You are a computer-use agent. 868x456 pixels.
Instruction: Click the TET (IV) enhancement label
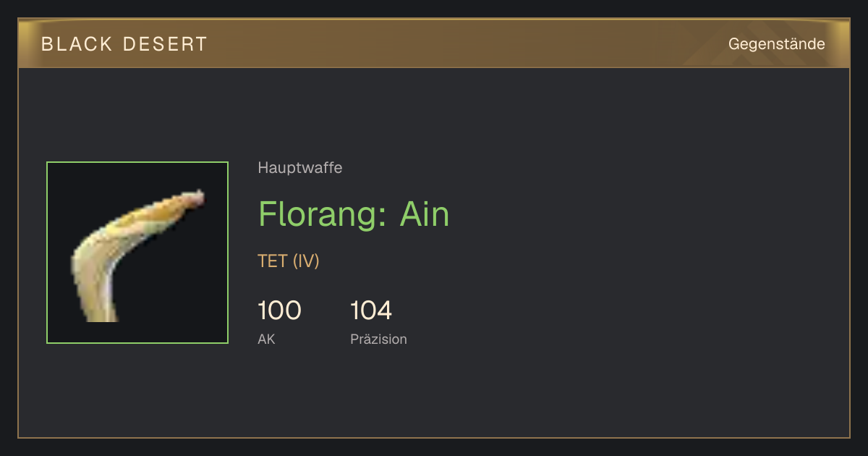point(289,261)
